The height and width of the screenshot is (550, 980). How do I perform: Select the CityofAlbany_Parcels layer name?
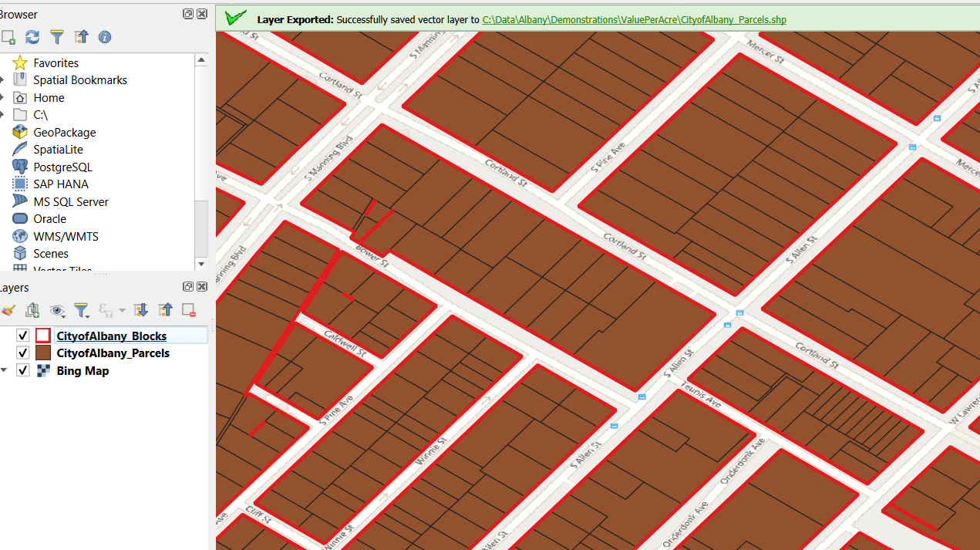(x=113, y=353)
